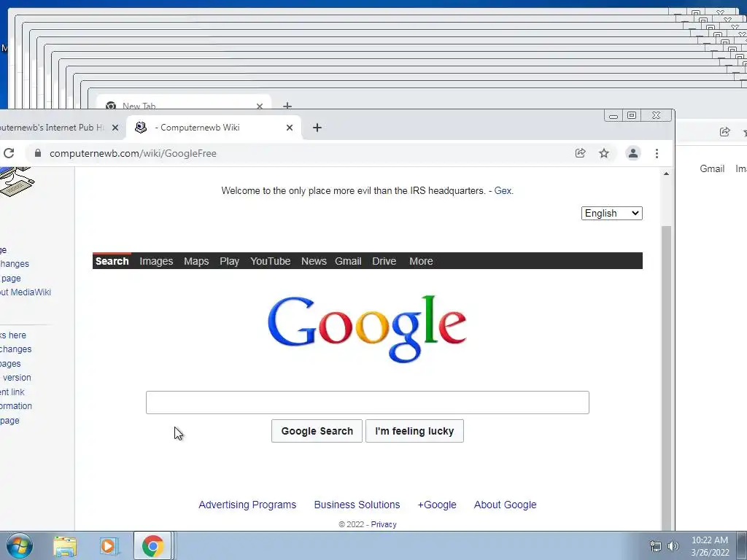Bookmark this page with the star icon
The width and height of the screenshot is (747, 560).
(x=604, y=153)
